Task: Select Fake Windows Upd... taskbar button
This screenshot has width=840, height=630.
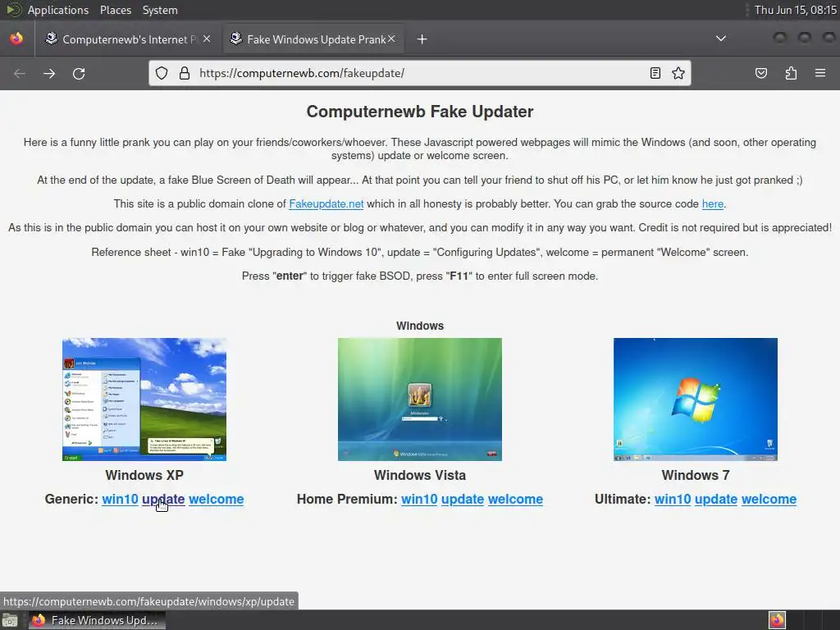Action: point(97,620)
